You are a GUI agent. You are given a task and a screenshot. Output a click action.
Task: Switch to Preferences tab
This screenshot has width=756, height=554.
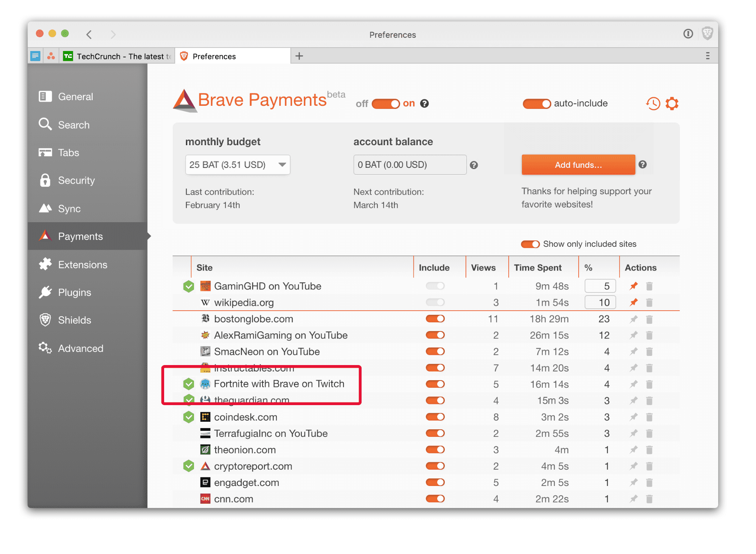233,56
